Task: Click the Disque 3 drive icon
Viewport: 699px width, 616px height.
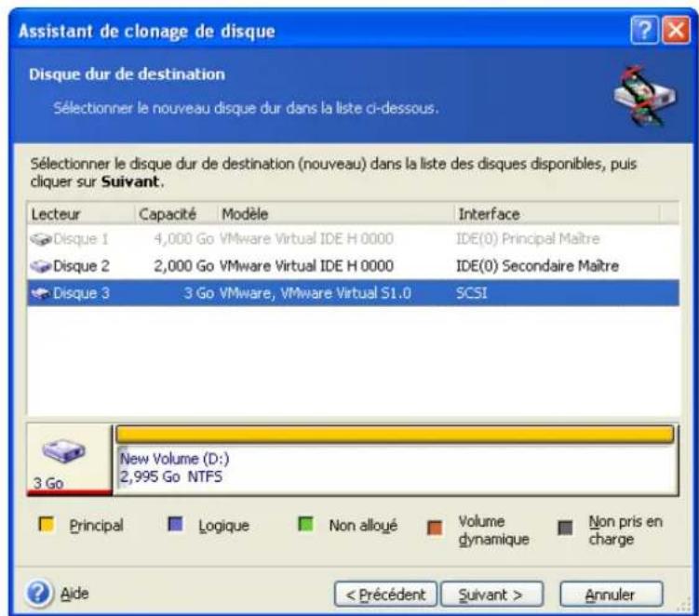Action: pos(41,293)
